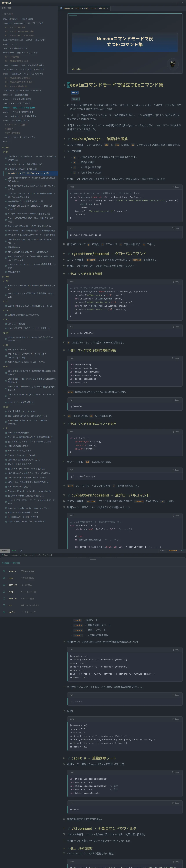
Task: Click the markdown file icon in the editor tab
Action: 61,8
